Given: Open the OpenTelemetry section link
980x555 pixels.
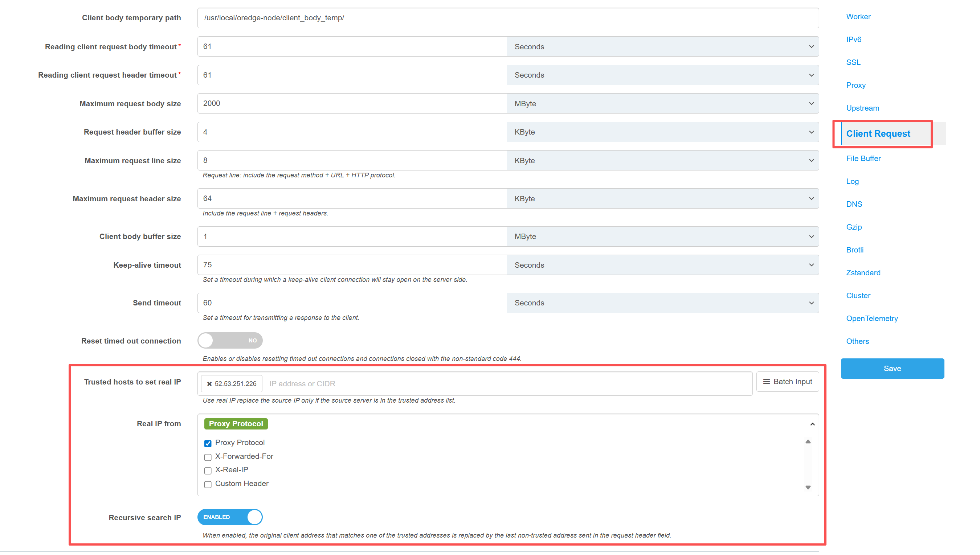Looking at the screenshot, I should (872, 318).
